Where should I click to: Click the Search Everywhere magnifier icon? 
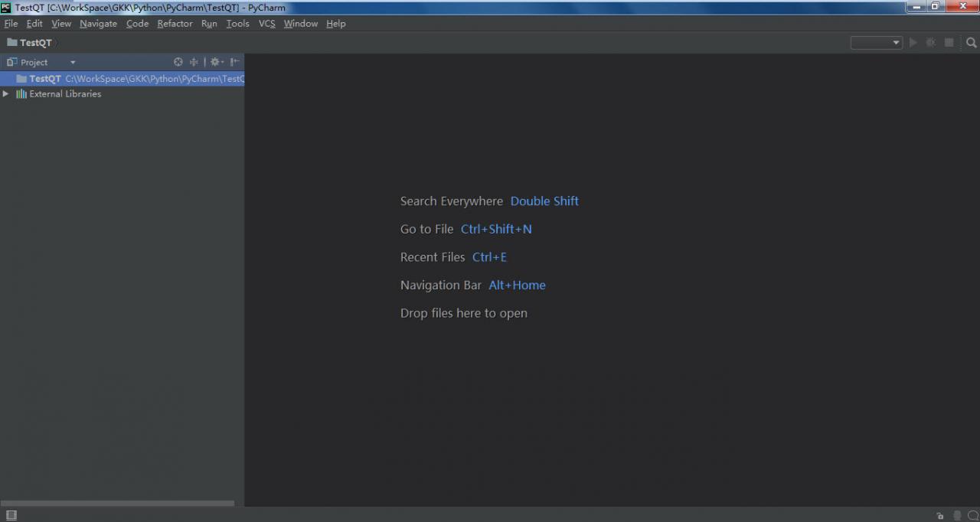tap(971, 43)
